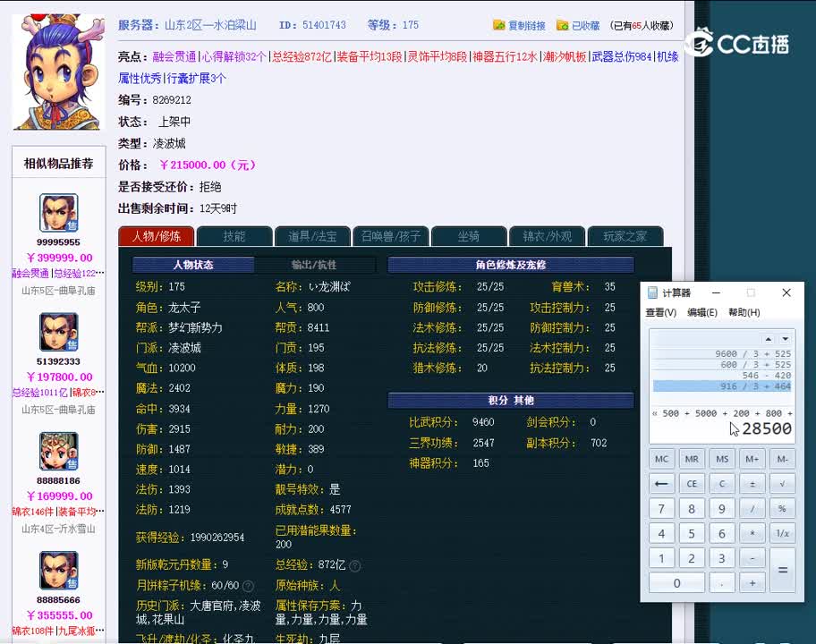Click help icon next to 总经验 872亿
Image resolution: width=816 pixels, height=644 pixels.
[x=355, y=565]
